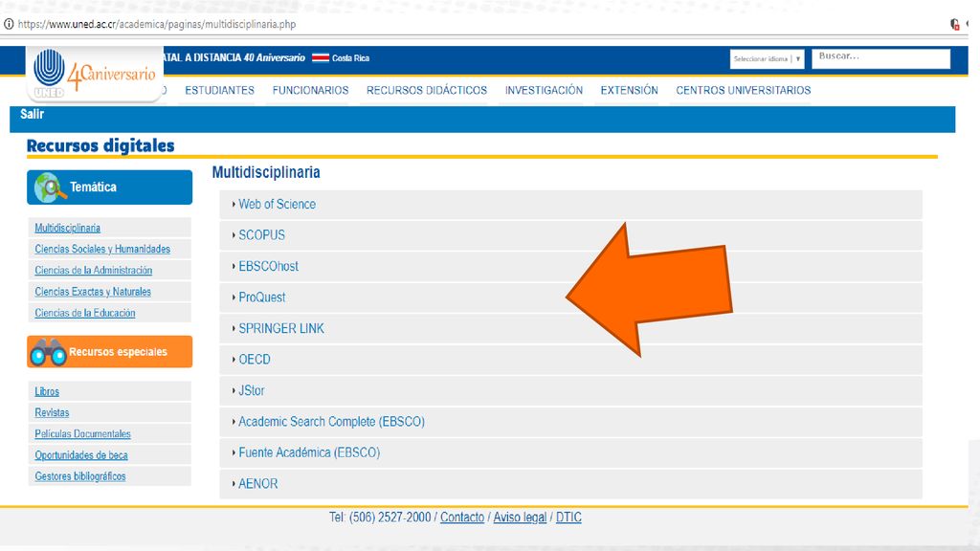Click the Aviso legal footer link
This screenshot has width=980, height=551.
tap(520, 518)
